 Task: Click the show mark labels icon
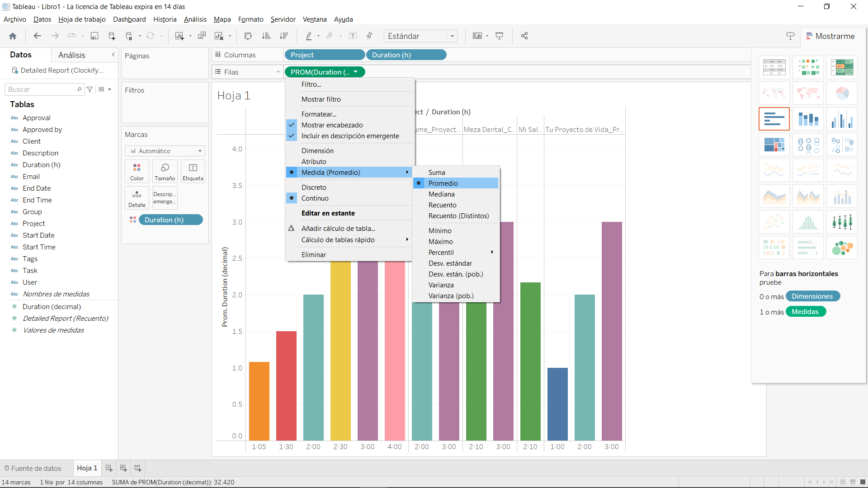(354, 36)
